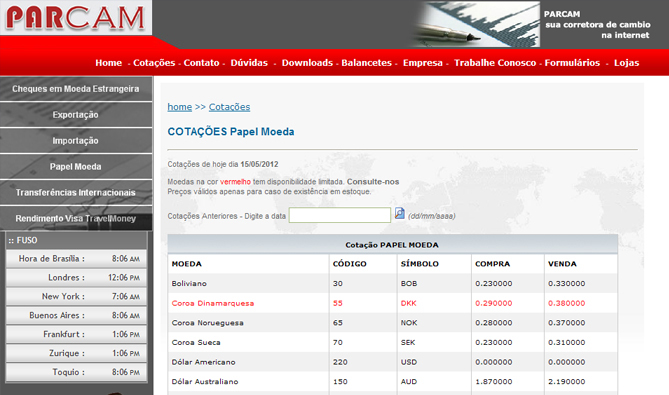This screenshot has width=669, height=395.
Task: Click compra value 1.870000
Action: (494, 382)
